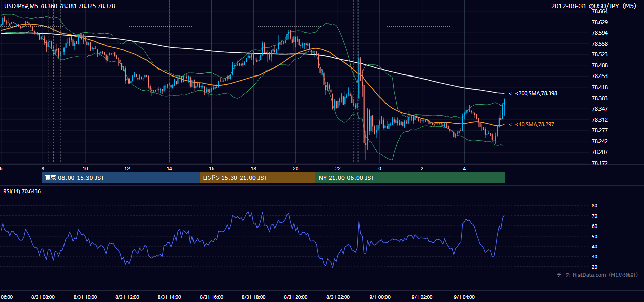This screenshot has width=644, height=302.
Task: Click the 8/31 22:00 time label
Action: [x=338, y=297]
